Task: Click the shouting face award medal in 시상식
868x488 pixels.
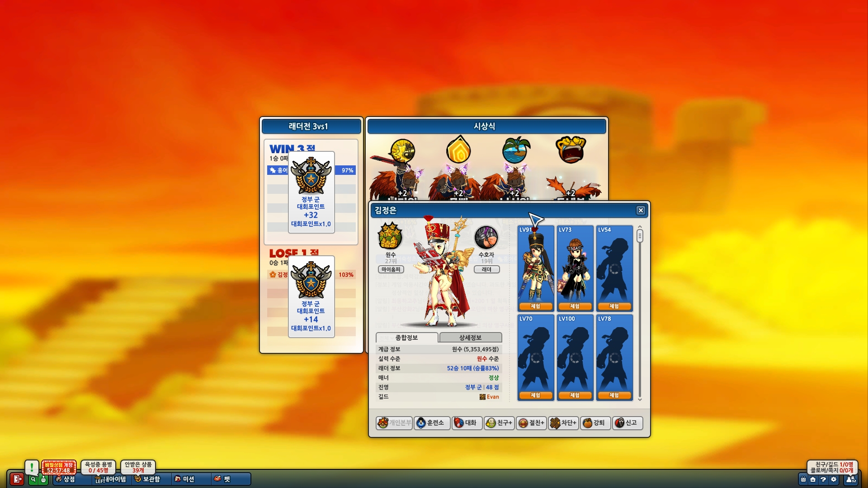Action: coord(571,150)
